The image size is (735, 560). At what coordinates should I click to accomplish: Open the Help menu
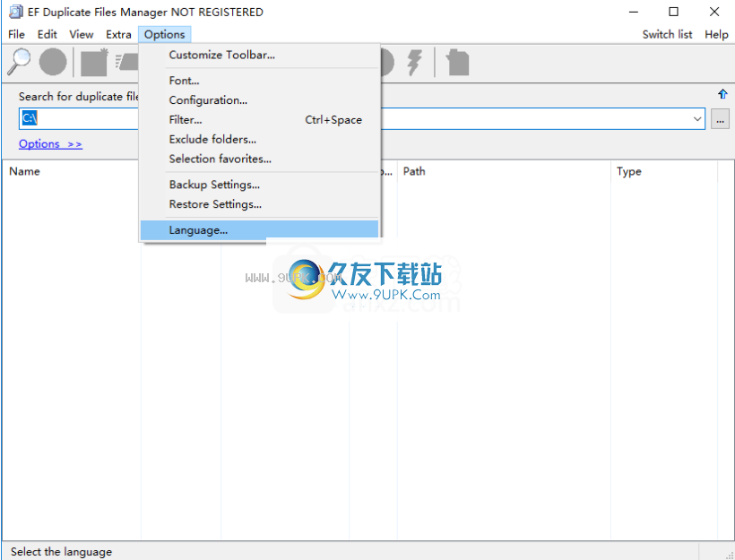click(716, 34)
